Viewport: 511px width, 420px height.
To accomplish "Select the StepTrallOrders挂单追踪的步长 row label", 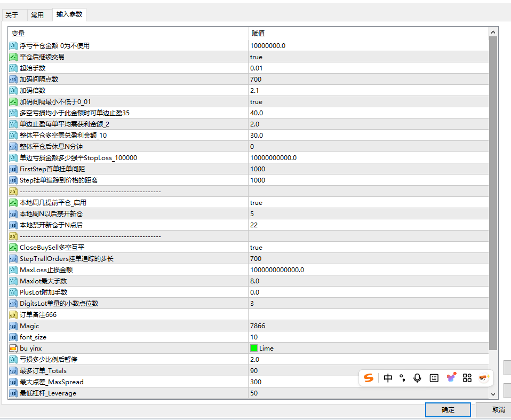I will [x=67, y=259].
